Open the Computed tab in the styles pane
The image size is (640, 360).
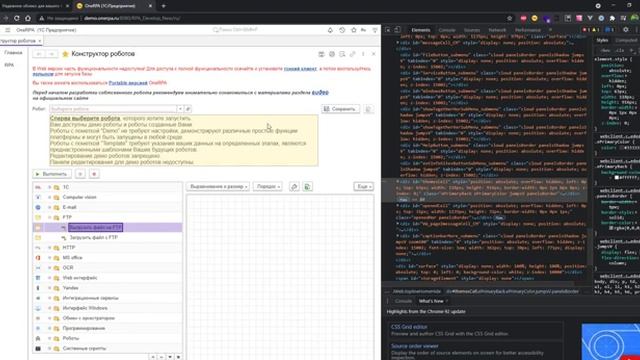[x=626, y=40]
